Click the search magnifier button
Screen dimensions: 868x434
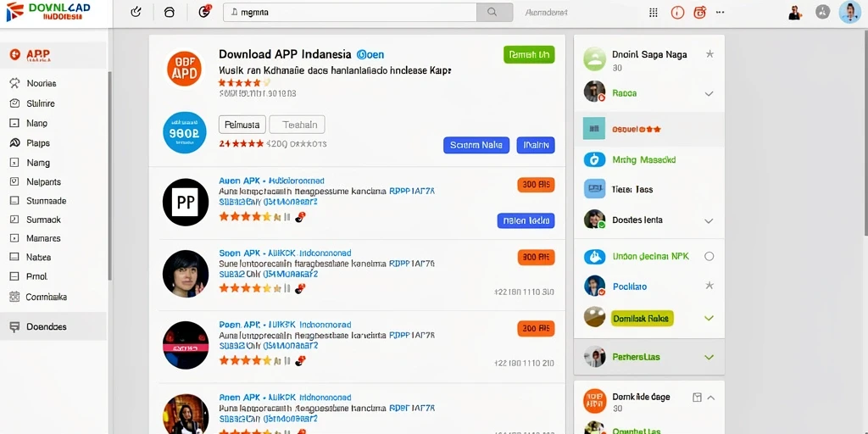tap(494, 12)
